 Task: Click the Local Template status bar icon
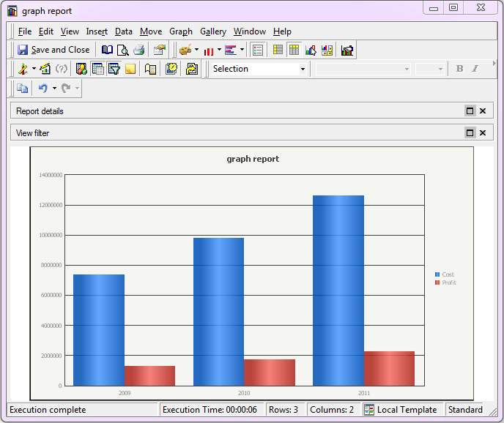(x=369, y=410)
